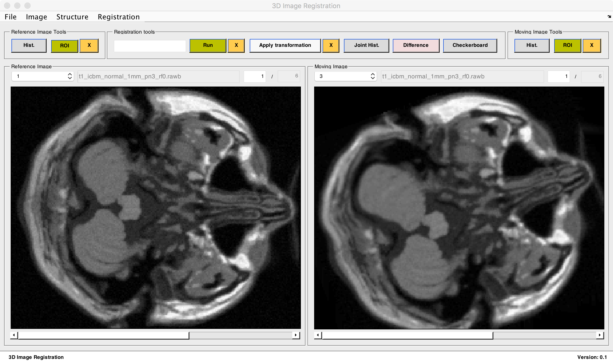The image size is (613, 364).
Task: Click the toolbar dock arrow at top right
Action: (x=609, y=17)
